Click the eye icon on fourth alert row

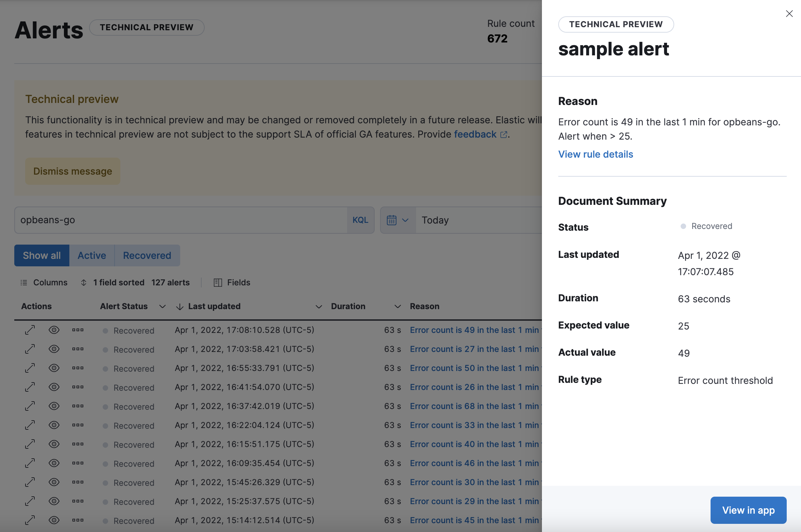pyautogui.click(x=54, y=386)
